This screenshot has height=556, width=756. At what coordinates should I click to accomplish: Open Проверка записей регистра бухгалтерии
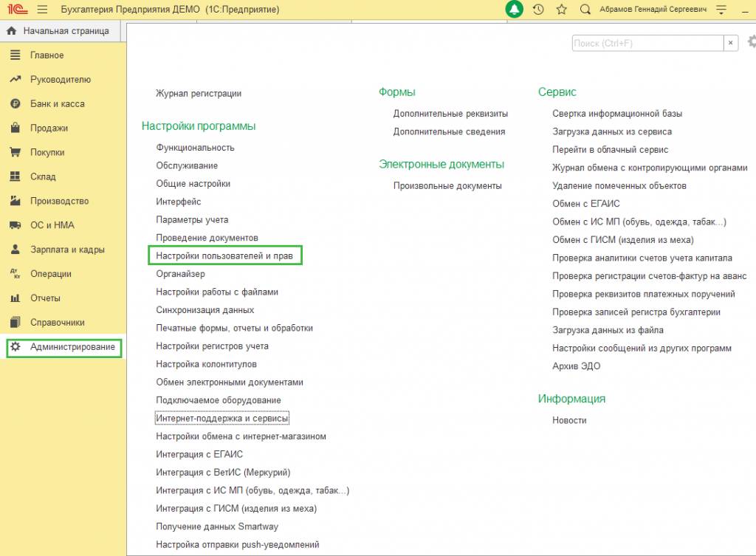coord(636,312)
